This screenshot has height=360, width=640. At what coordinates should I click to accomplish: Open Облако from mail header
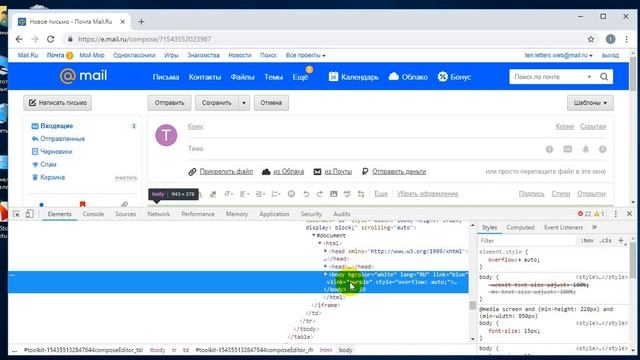[408, 77]
